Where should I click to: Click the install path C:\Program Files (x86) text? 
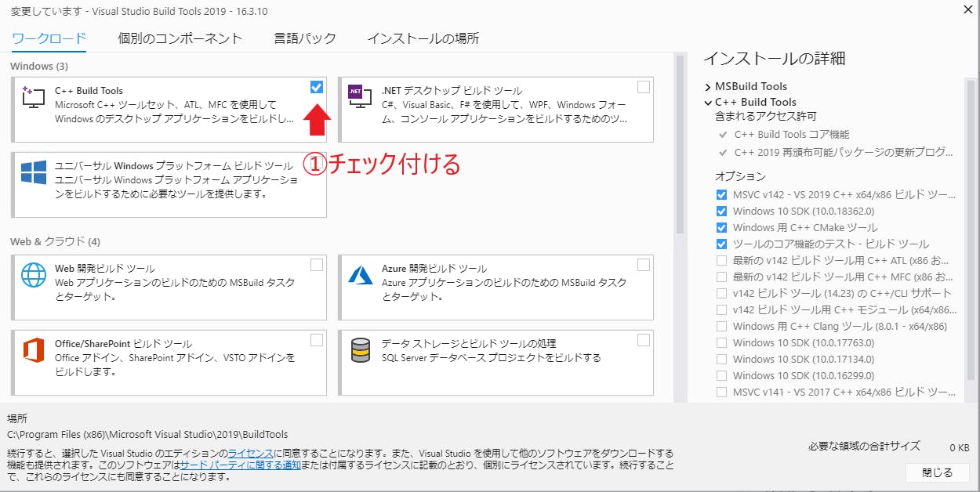pos(147,435)
